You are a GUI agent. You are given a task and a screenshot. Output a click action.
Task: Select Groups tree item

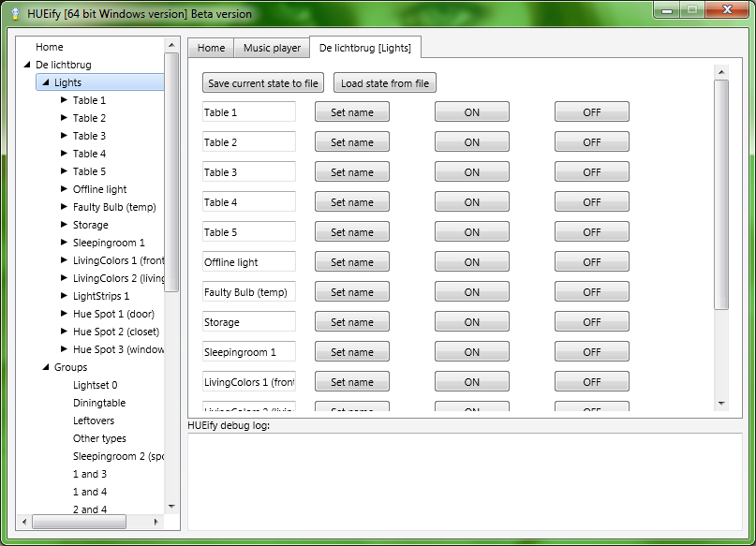70,367
